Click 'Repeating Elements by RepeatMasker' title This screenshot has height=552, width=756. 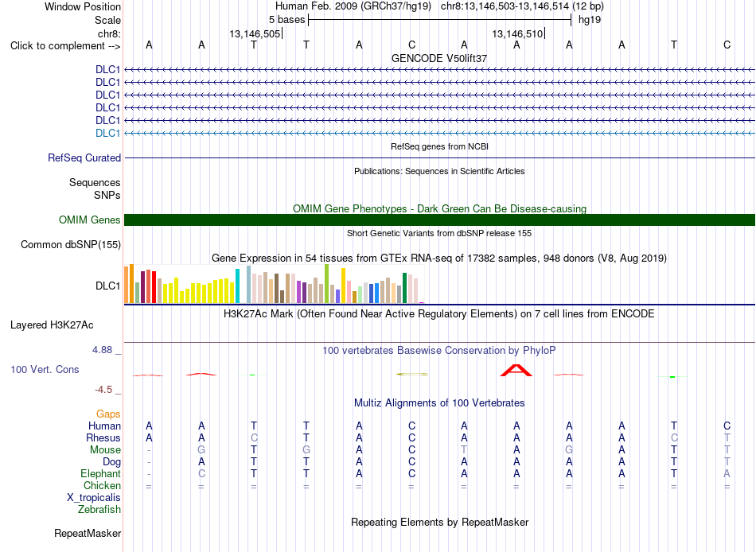[439, 523]
